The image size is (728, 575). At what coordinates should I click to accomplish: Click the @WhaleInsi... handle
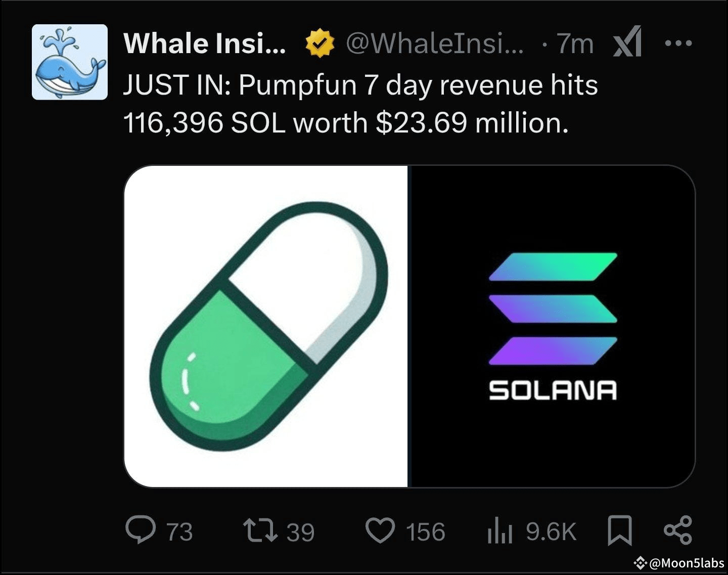point(435,43)
